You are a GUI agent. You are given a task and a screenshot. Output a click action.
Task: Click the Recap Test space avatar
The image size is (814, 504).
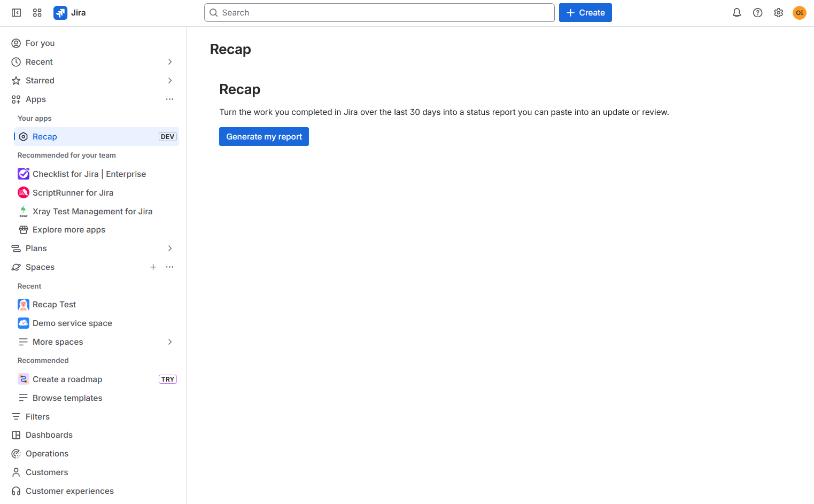tap(24, 305)
